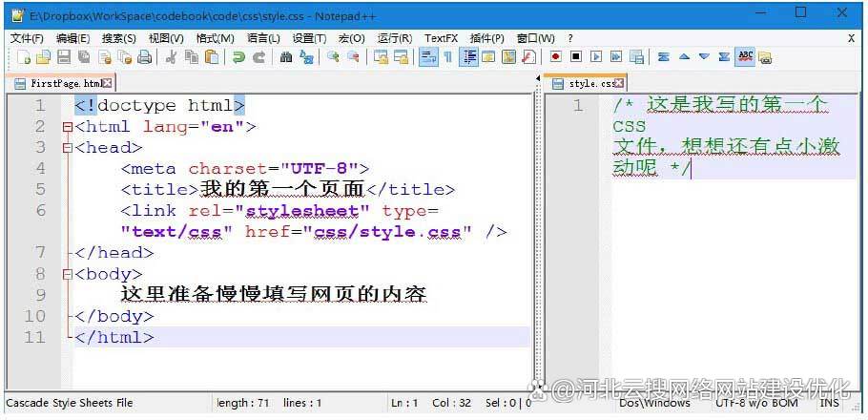
Task: Toggle the Show Indent Guide icon
Action: [469, 57]
